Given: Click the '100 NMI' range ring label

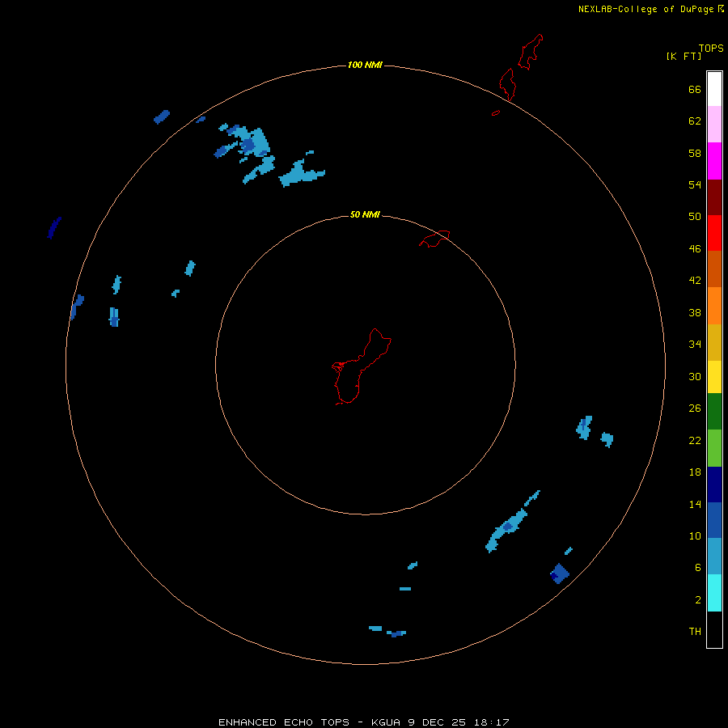Looking at the screenshot, I should [365, 65].
